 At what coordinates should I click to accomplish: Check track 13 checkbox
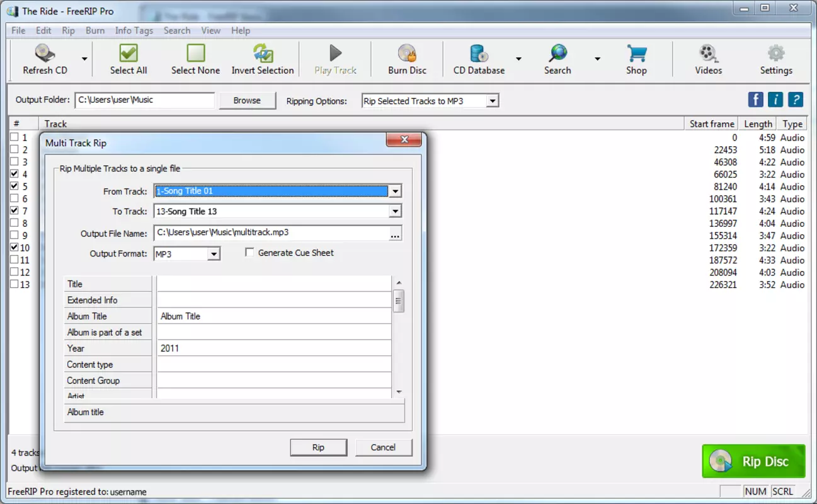[x=14, y=284]
